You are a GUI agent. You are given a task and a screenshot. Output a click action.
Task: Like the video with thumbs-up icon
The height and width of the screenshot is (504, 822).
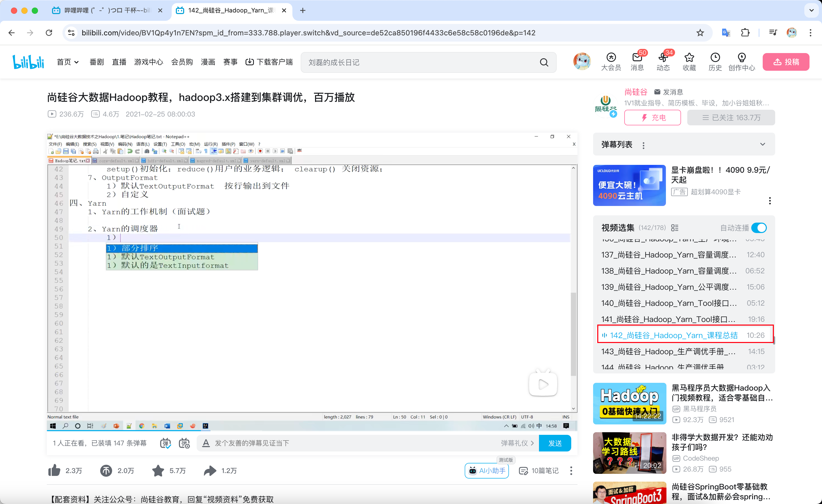tap(54, 470)
